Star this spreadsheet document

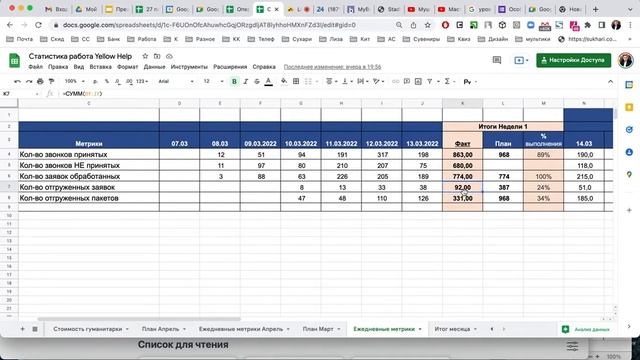pyautogui.click(x=145, y=56)
